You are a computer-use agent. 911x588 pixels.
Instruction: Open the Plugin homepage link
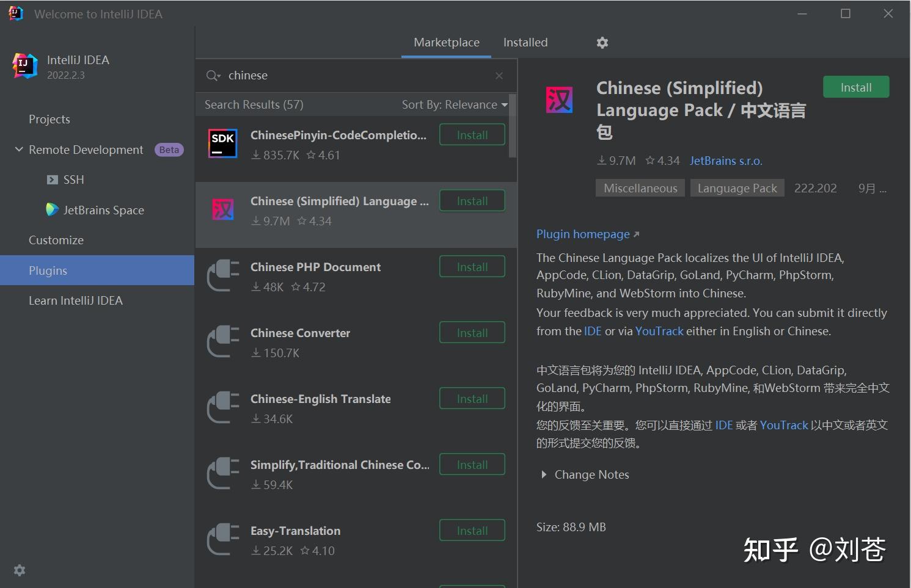coord(583,234)
